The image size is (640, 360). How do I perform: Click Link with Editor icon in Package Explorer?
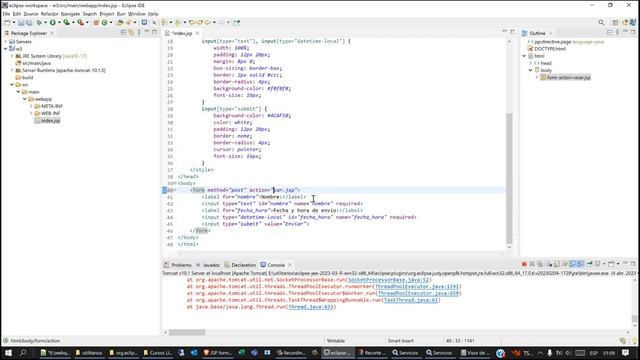click(131, 33)
